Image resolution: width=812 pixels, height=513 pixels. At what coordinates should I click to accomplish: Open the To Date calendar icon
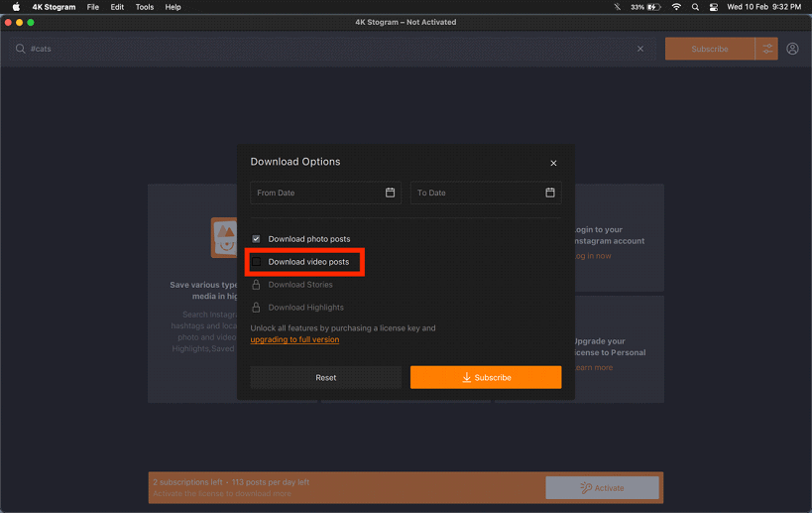pyautogui.click(x=550, y=192)
